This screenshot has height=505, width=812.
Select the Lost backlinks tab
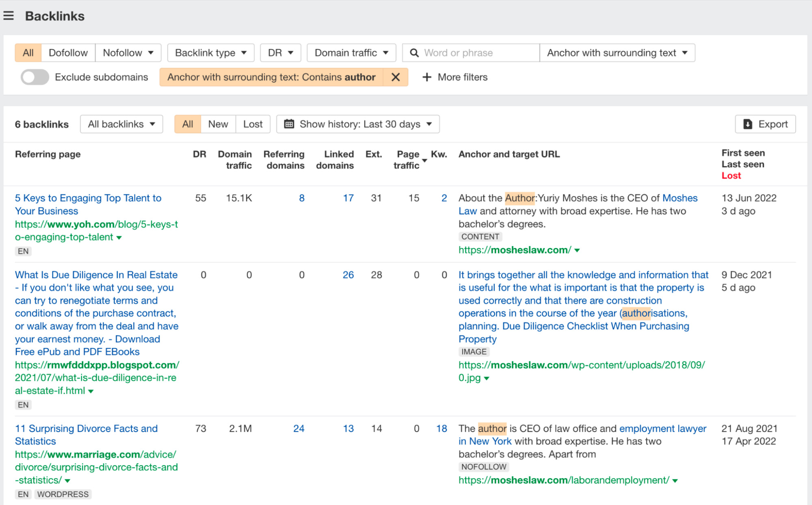pos(253,123)
